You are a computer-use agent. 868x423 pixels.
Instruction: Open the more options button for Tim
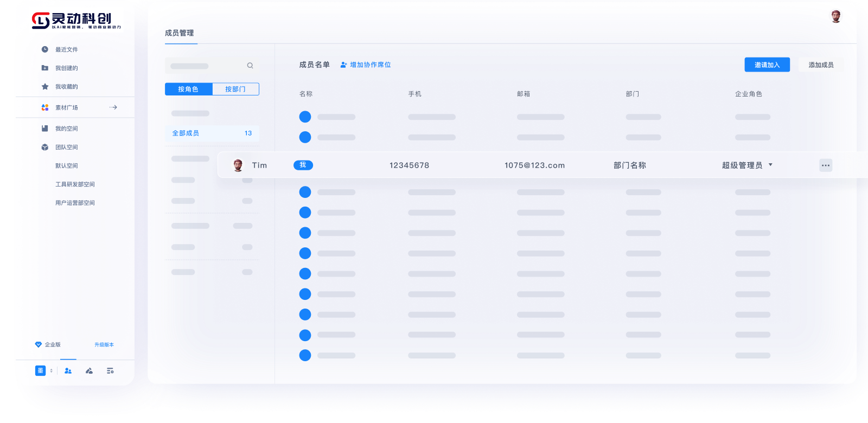[825, 165]
